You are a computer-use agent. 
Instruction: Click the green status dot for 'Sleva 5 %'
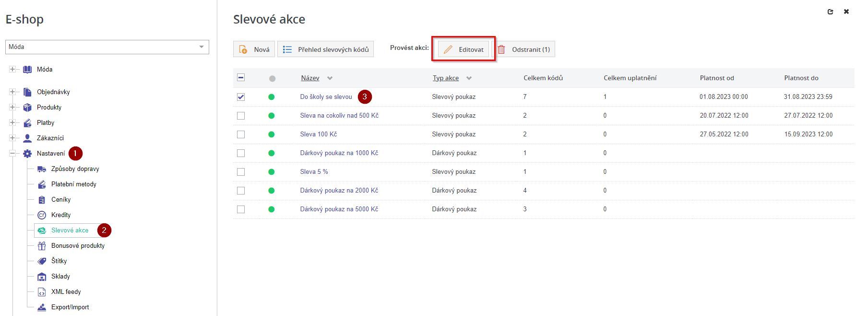pos(272,172)
